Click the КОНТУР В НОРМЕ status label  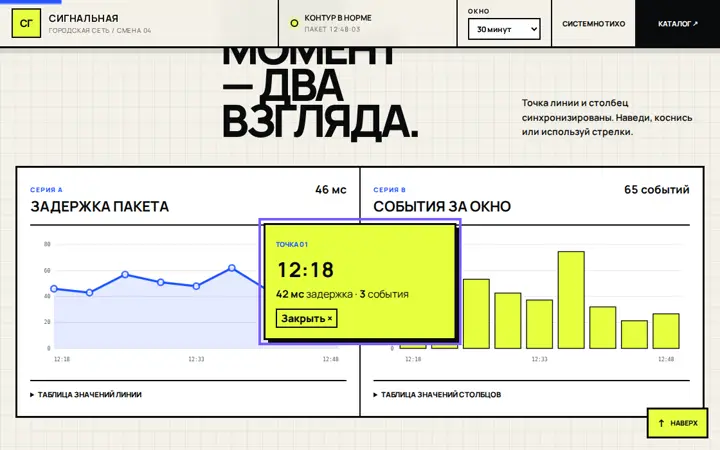coord(338,18)
